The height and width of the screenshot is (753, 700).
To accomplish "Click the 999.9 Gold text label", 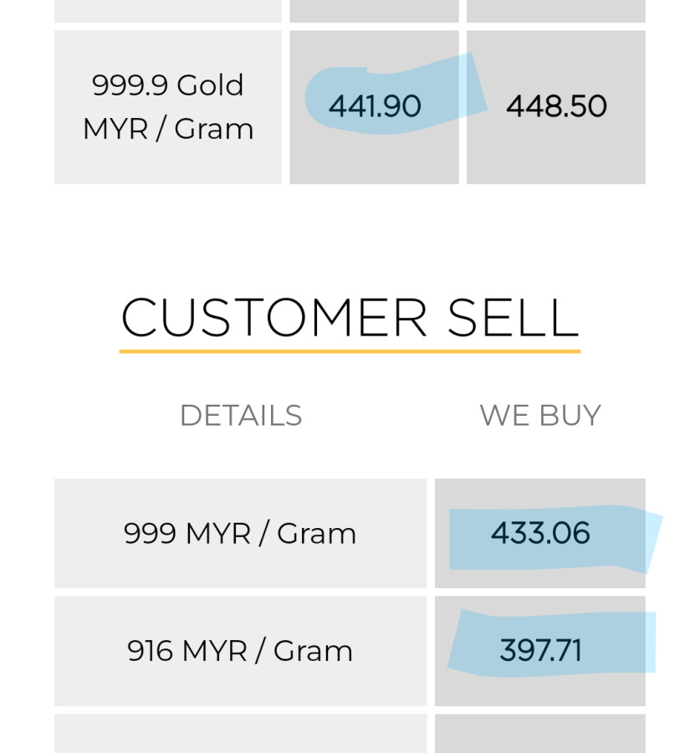I will [x=168, y=85].
